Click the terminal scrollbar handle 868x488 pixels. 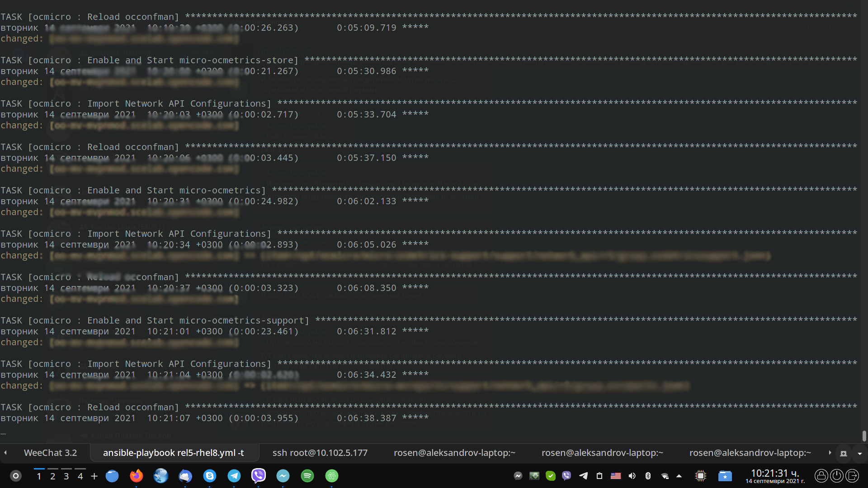point(864,436)
